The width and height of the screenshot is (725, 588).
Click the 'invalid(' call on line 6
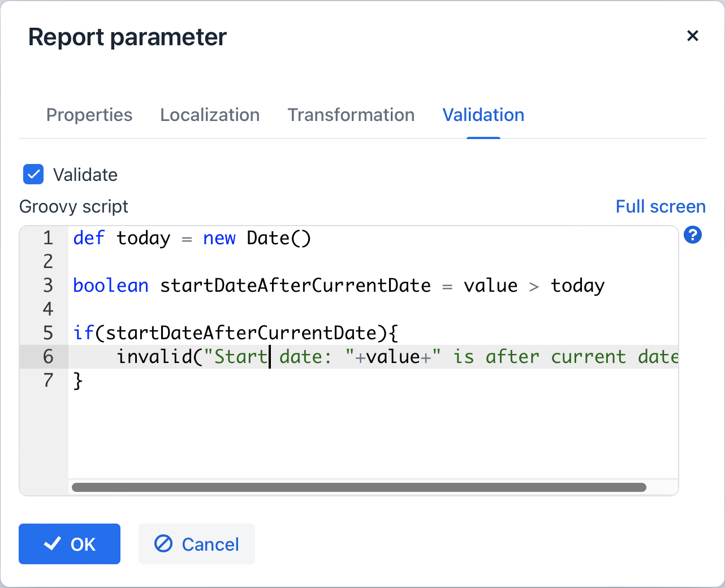[159, 357]
